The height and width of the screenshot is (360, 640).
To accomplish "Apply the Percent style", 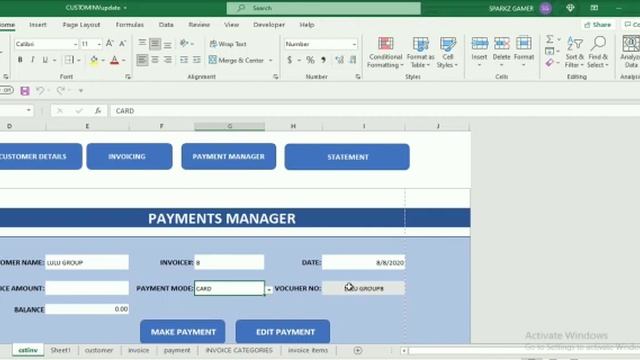I will point(310,60).
